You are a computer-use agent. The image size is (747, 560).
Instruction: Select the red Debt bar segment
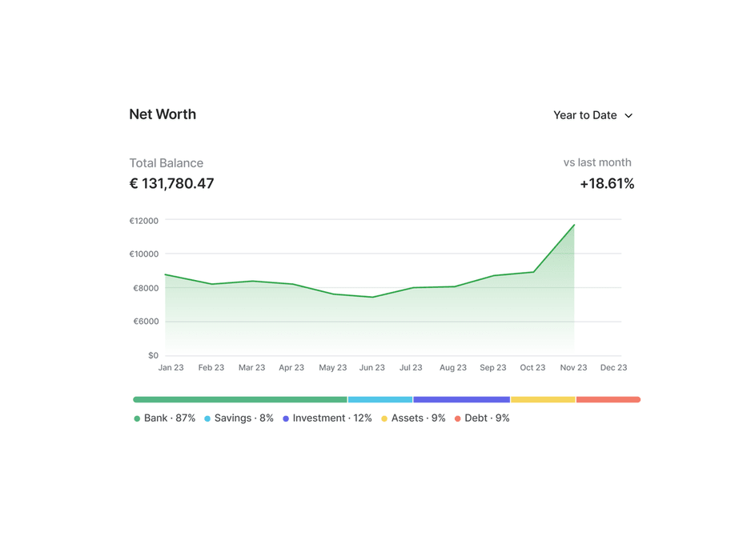pos(608,399)
